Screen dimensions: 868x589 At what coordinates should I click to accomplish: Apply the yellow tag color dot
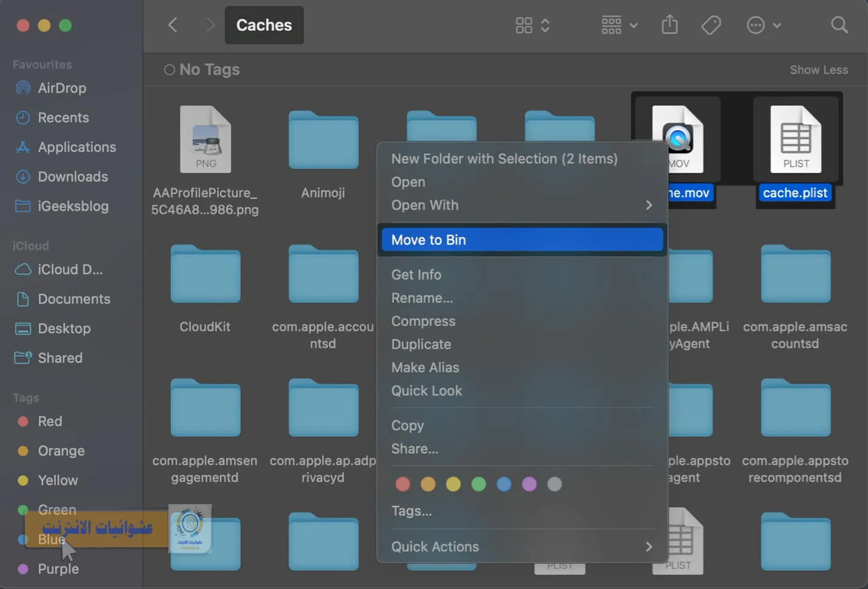pos(453,484)
